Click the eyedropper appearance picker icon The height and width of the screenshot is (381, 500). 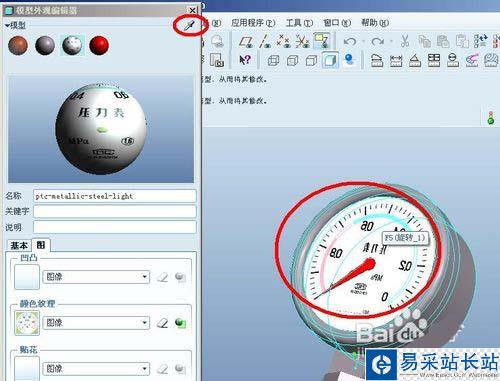(x=189, y=26)
